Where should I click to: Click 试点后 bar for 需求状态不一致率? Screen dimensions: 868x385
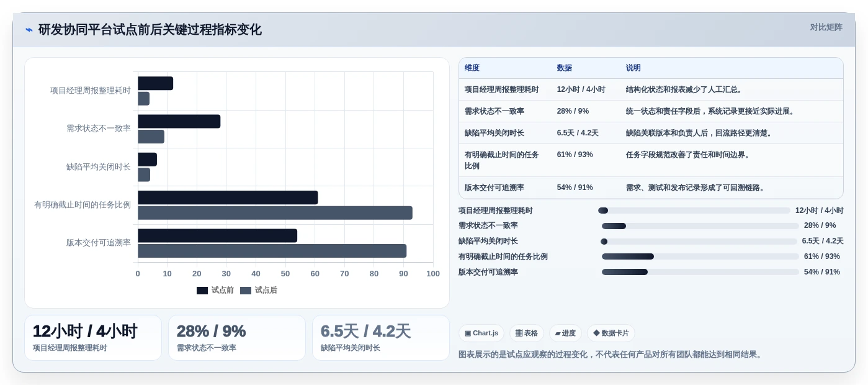point(151,137)
